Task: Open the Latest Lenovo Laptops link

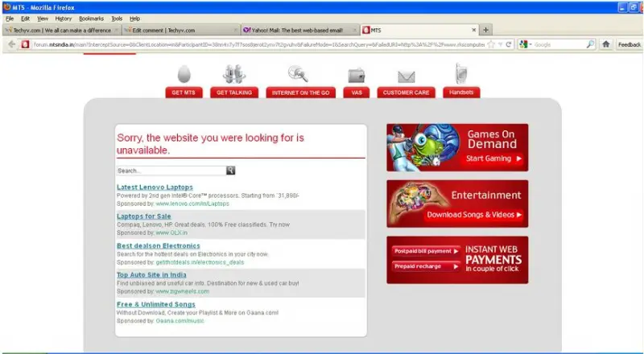Action: [x=155, y=187]
